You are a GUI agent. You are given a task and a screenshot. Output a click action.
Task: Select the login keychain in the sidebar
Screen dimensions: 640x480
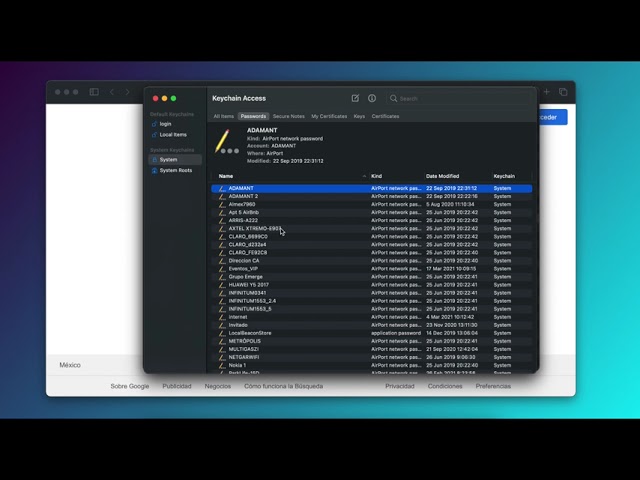(175, 124)
